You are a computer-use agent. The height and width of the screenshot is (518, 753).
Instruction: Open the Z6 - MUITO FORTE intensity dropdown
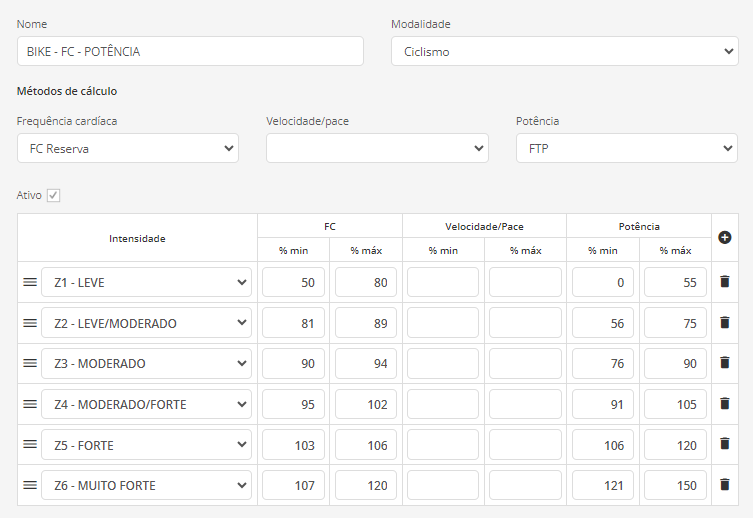point(146,485)
